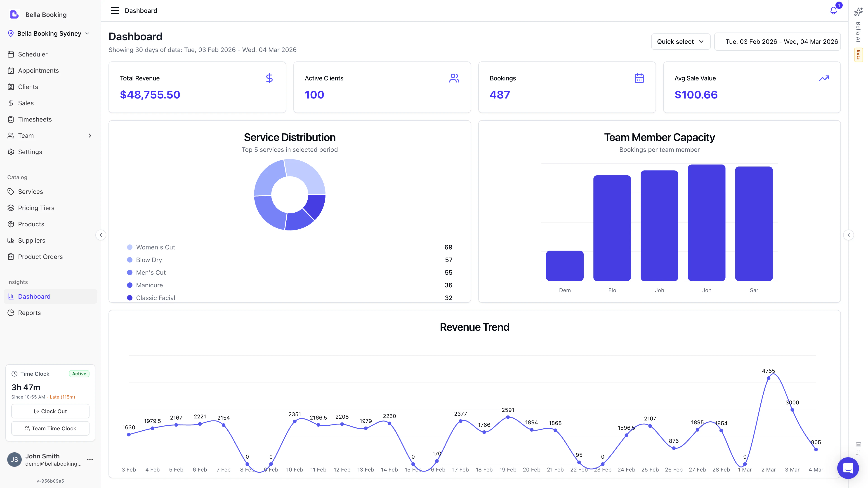
Task: Open Team Time Clock
Action: (x=50, y=428)
